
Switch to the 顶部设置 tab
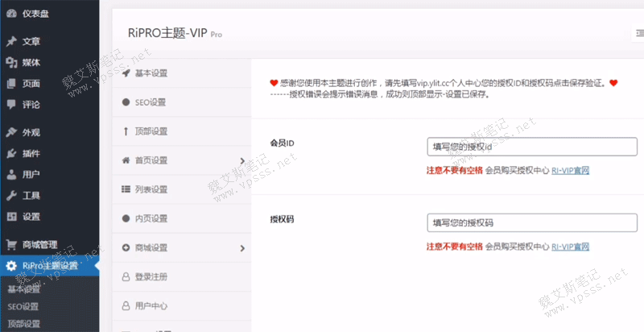pos(182,131)
